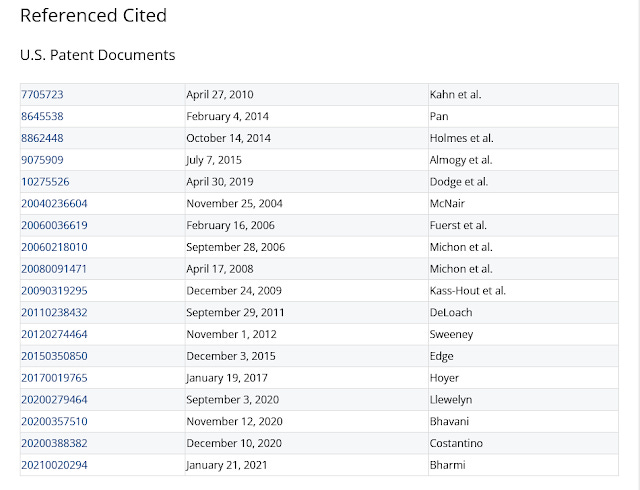Follow link 20150350850 by Edge

[x=54, y=356]
